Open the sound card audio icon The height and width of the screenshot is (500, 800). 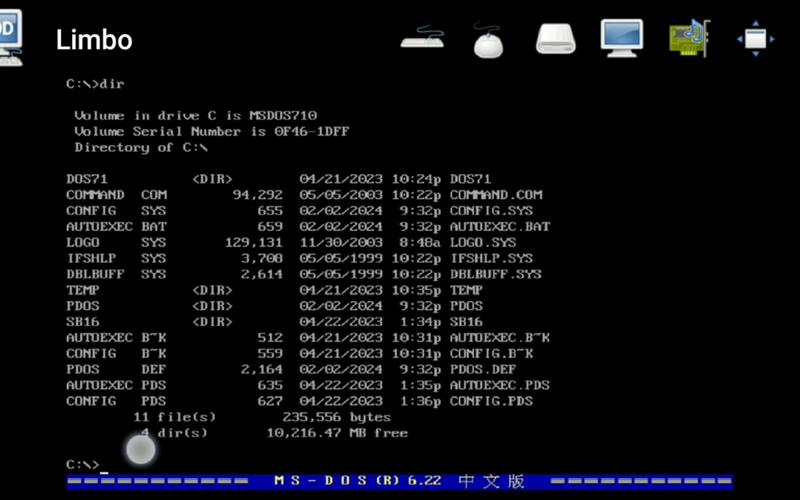pyautogui.click(x=690, y=38)
